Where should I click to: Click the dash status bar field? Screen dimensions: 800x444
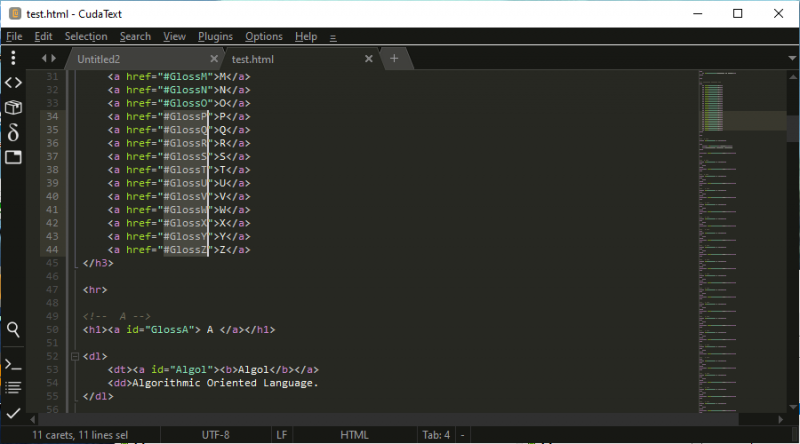(x=463, y=435)
